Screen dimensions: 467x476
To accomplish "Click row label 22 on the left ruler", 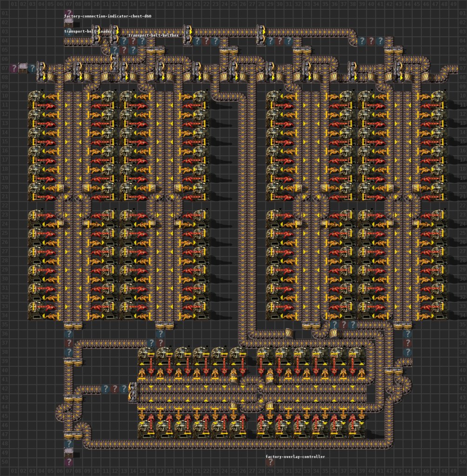I will click(x=5, y=205).
